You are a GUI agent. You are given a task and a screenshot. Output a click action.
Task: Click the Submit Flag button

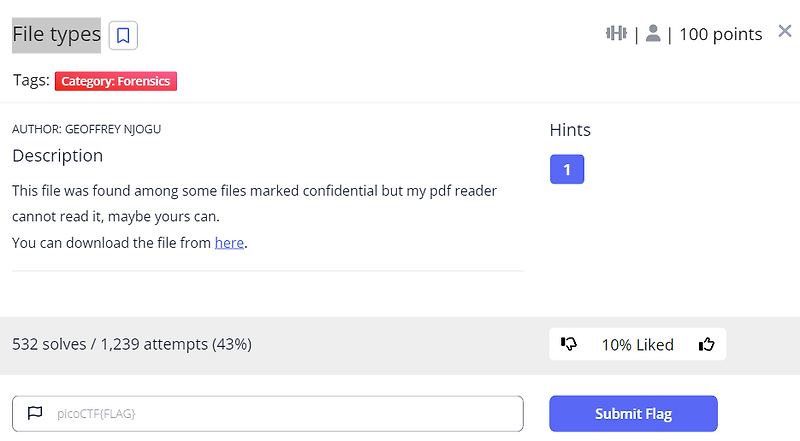point(633,414)
